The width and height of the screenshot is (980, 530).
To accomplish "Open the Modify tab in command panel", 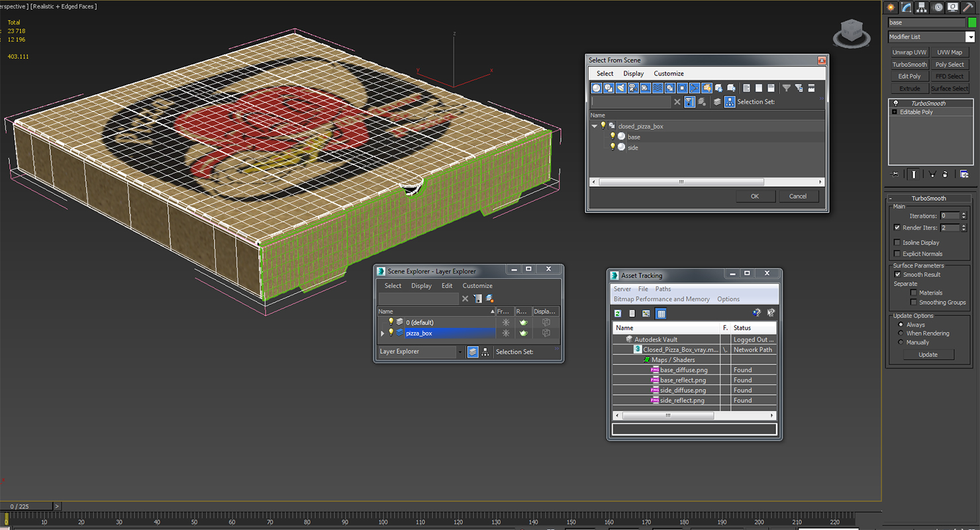I will [906, 7].
